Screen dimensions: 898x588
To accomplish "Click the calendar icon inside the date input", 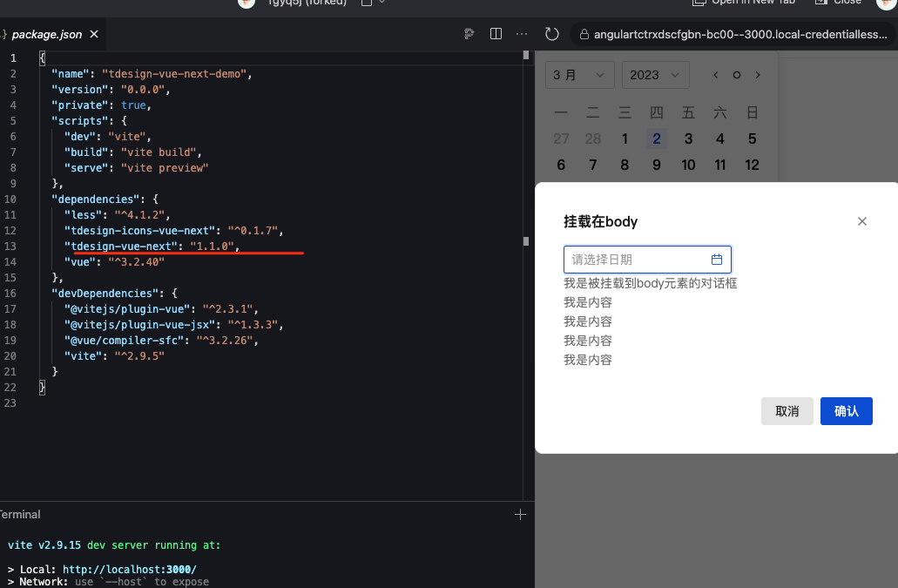I will point(716,259).
